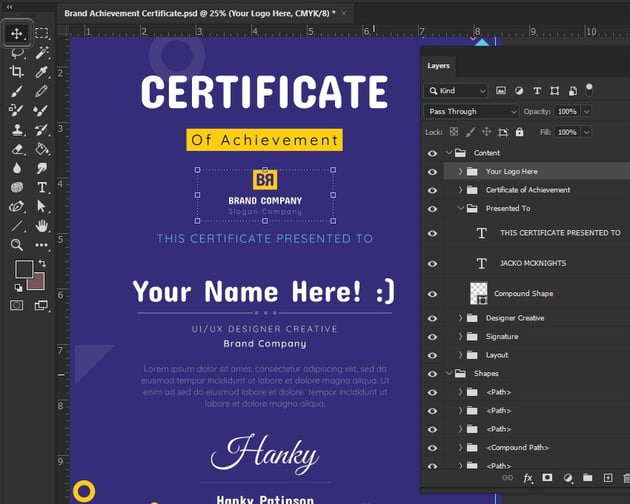Open the Opacity slider dropdown
Viewport: 630px width, 504px height.
pos(587,111)
